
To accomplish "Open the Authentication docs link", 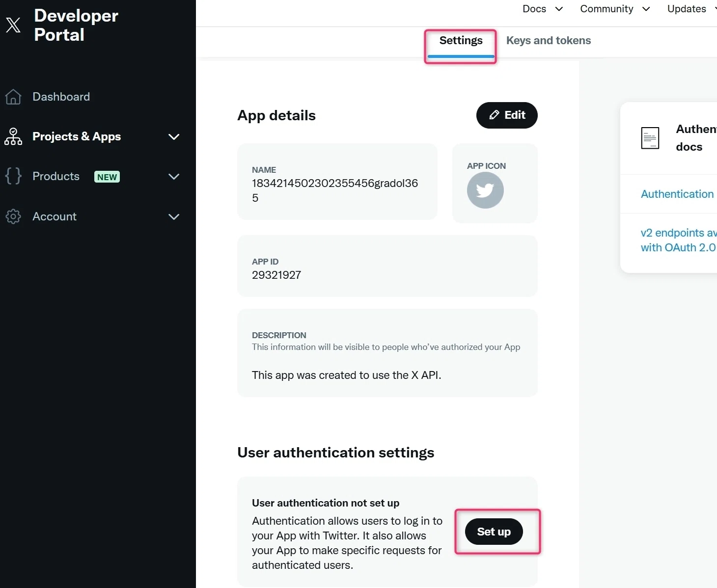I will (677, 194).
